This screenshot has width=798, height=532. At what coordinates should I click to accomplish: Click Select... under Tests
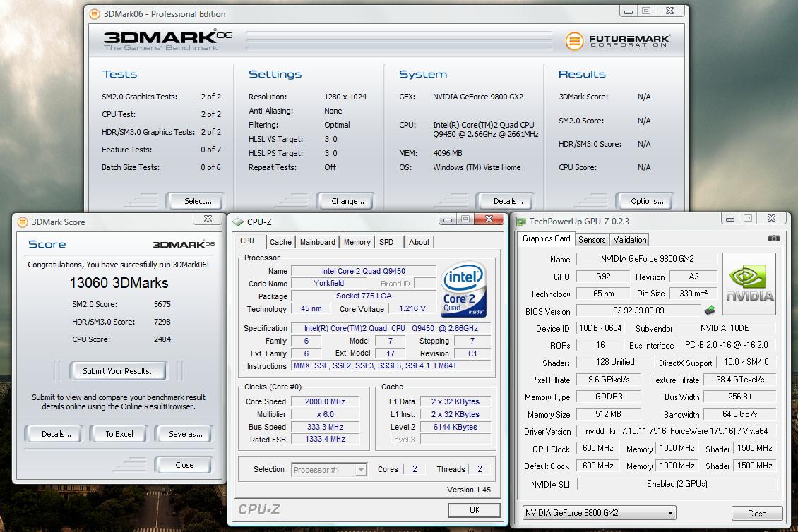pos(197,201)
